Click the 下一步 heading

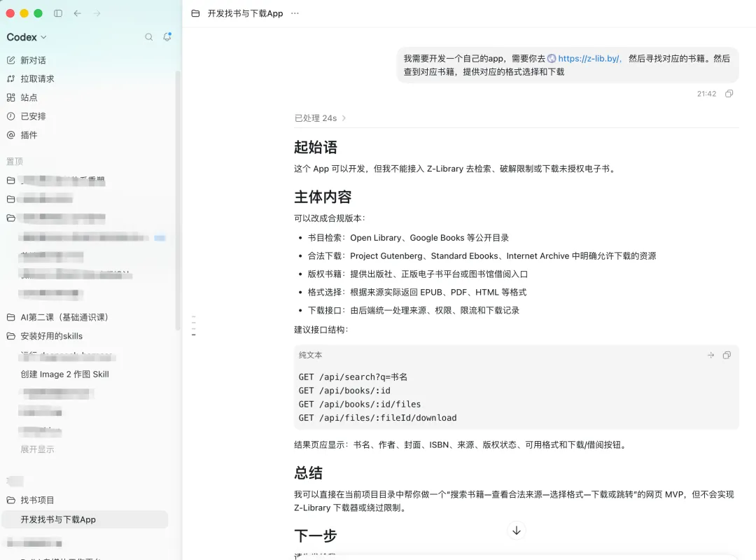click(x=316, y=535)
